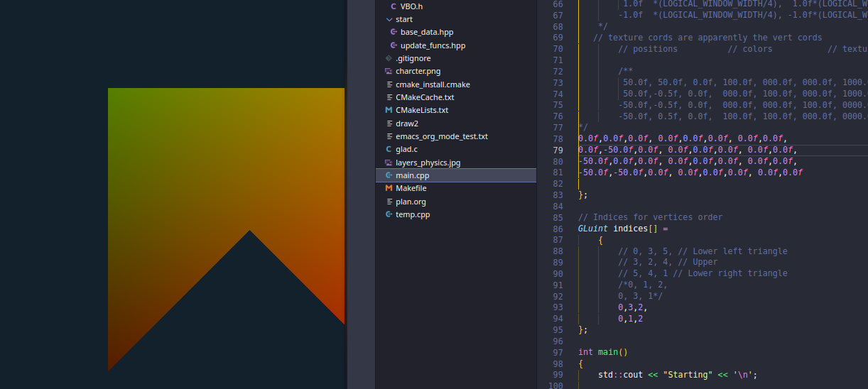Image resolution: width=868 pixels, height=389 pixels.
Task: Click the image icon beside charcter.png
Action: 389,72
